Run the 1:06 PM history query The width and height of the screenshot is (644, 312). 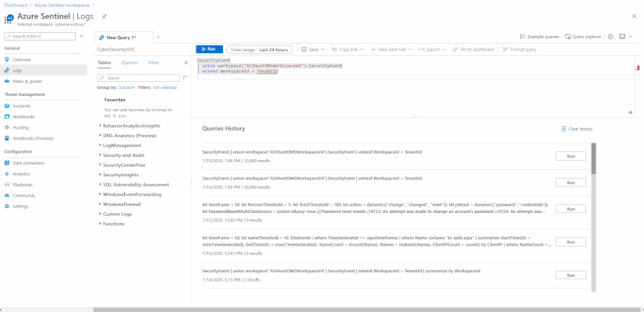click(x=571, y=156)
